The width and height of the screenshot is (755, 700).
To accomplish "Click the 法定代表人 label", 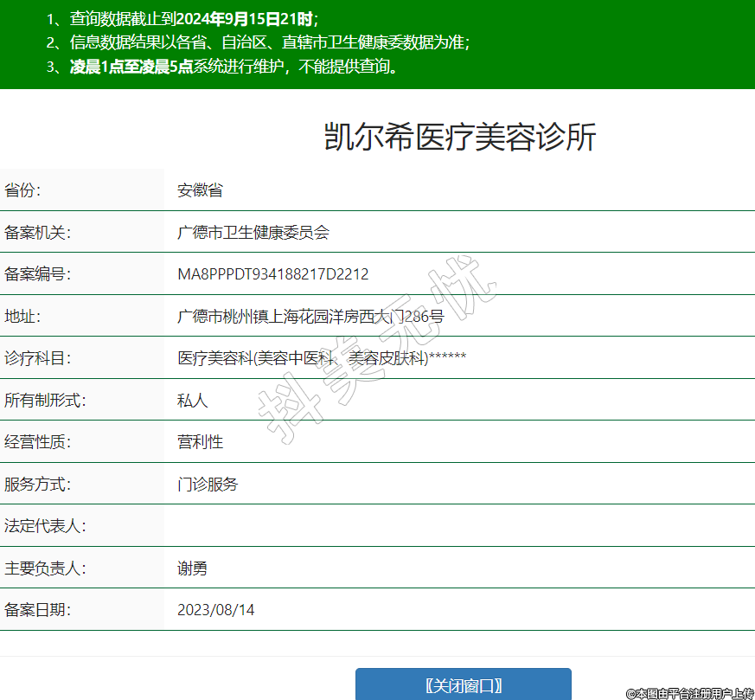I will 45,526.
